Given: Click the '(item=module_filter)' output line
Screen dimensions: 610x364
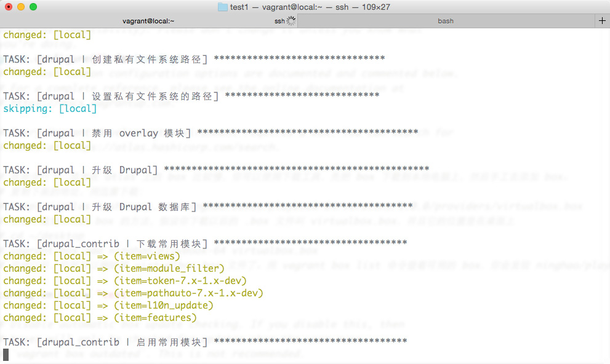Looking at the screenshot, I should (x=114, y=269).
